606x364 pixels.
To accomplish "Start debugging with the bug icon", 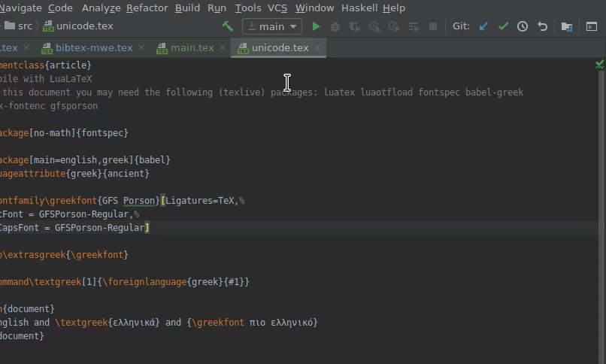I will click(335, 26).
